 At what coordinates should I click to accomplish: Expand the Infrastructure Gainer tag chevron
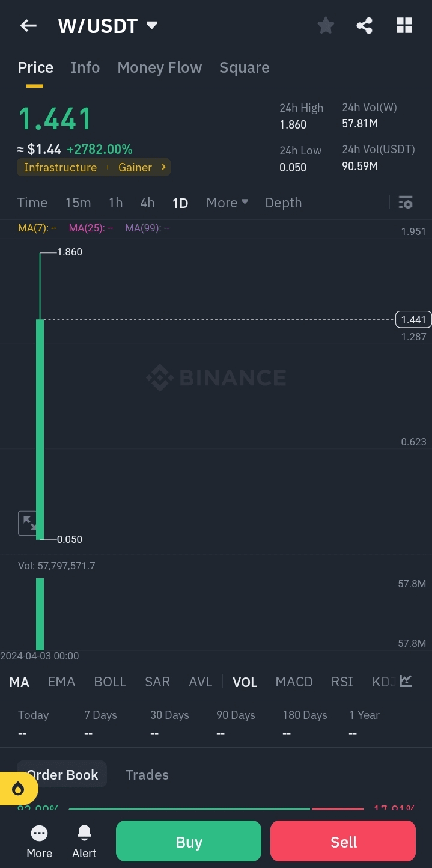tap(163, 167)
